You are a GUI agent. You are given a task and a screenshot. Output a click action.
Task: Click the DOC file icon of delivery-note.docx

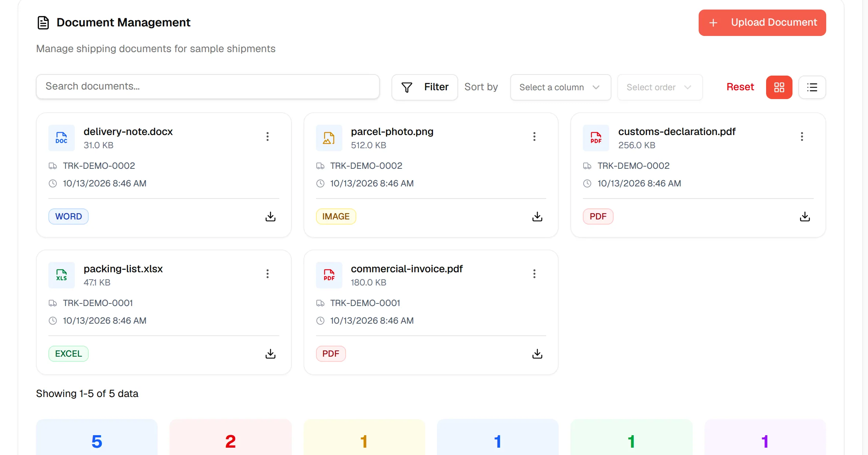click(62, 138)
